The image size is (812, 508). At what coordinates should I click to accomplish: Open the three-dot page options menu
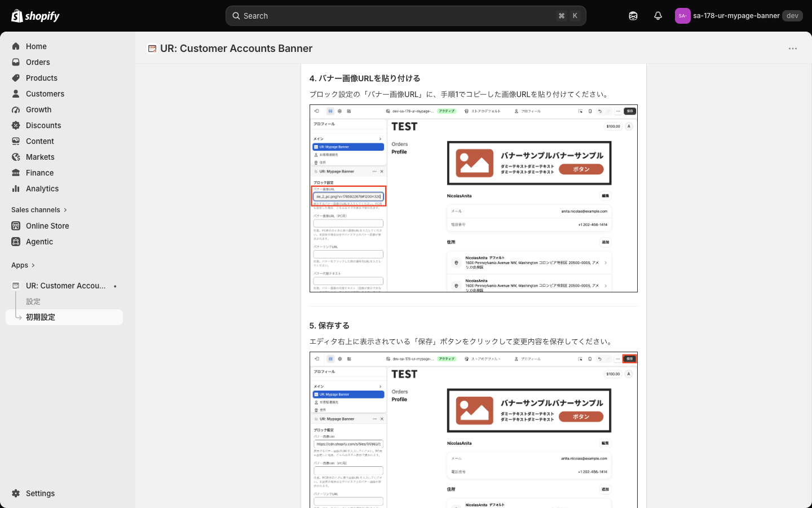click(x=793, y=49)
